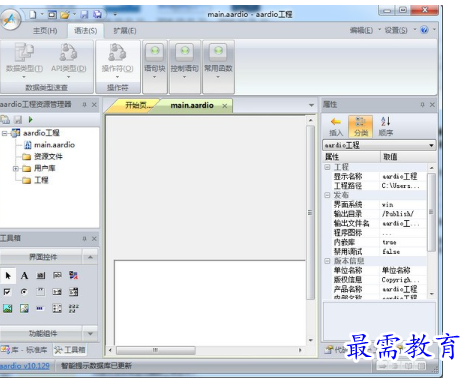This screenshot has height=378, width=468.
Task: Click the Save floppy icon in quick access toolbar
Action: (x=84, y=14)
